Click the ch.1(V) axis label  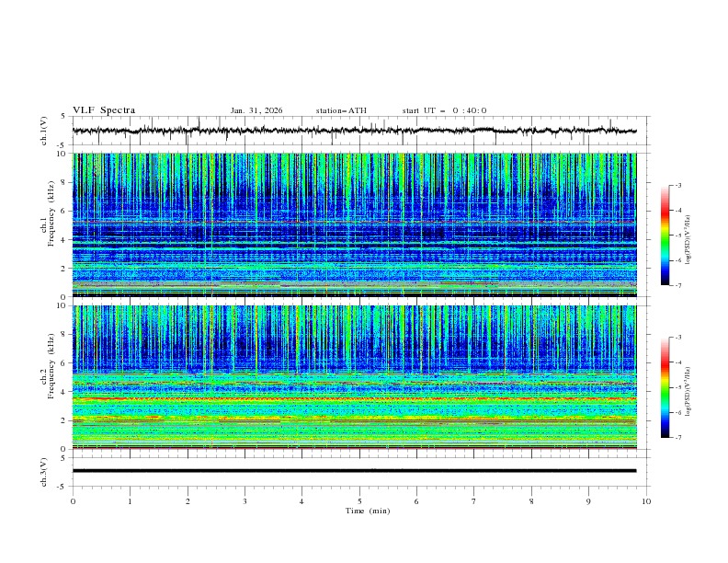click(44, 131)
